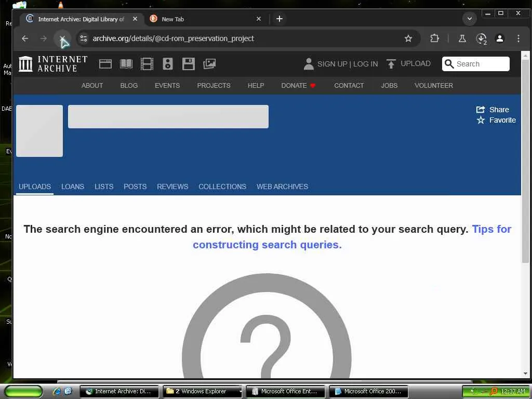Open the PROJECTS menu item
The image size is (532, 399).
pyautogui.click(x=214, y=86)
